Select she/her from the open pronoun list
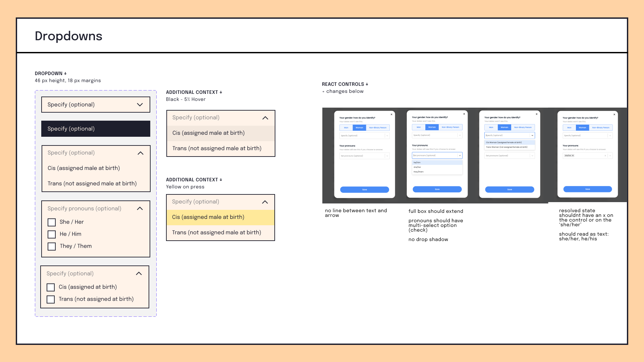Viewport: 644px width, 362px height. tap(437, 167)
